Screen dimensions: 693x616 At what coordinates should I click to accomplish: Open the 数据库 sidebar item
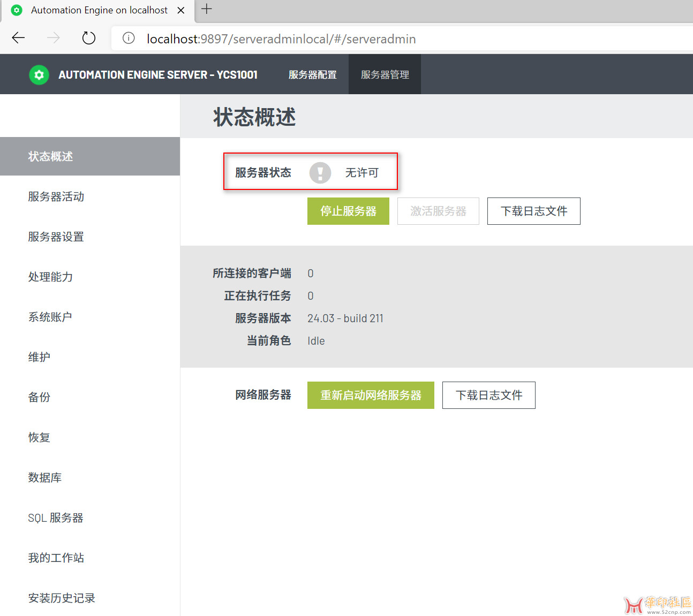pos(45,478)
